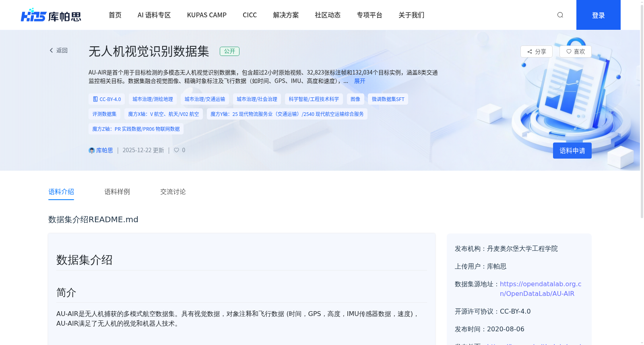The height and width of the screenshot is (345, 644).
Task: Click the 无人机视觉识别数据集 title
Action: (x=149, y=51)
